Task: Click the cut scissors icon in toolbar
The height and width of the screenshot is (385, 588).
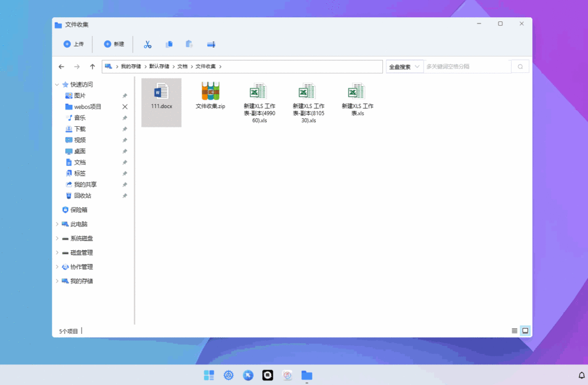Action: click(148, 44)
